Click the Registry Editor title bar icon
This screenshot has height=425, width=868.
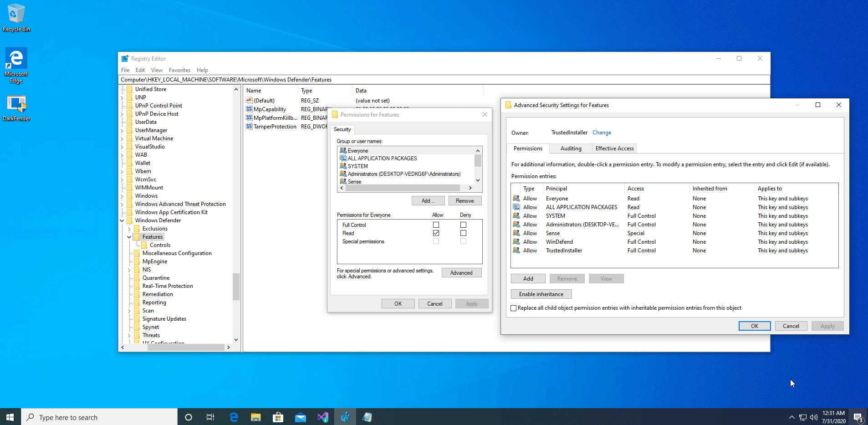[125, 59]
